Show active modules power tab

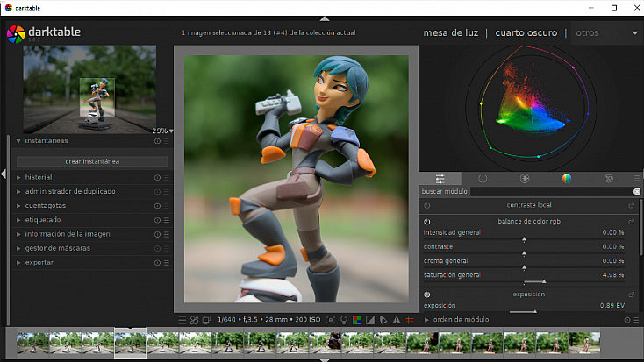pyautogui.click(x=483, y=178)
